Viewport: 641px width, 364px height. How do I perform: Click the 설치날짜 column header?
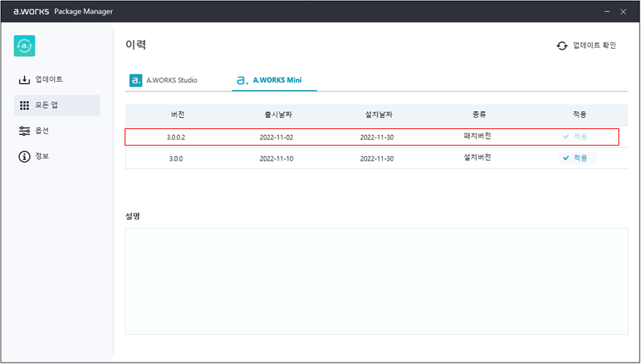pos(378,115)
